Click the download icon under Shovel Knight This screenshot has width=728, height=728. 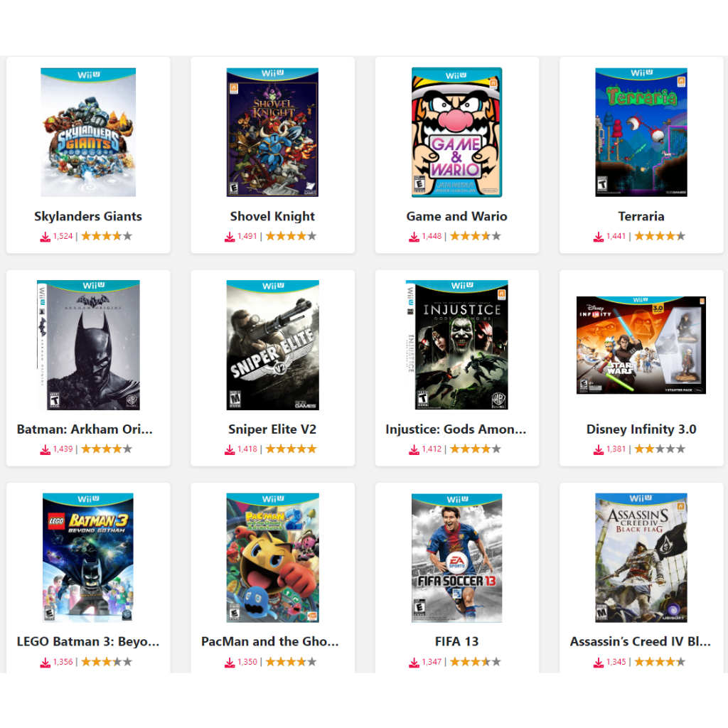coord(230,237)
